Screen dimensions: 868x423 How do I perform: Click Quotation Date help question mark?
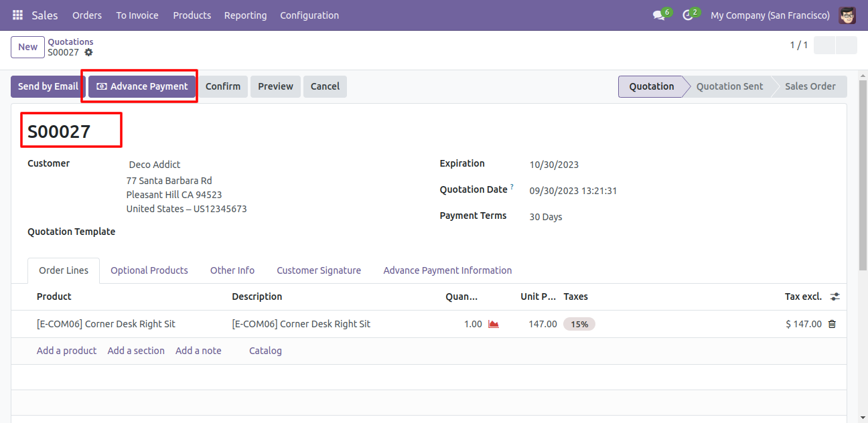tap(512, 187)
